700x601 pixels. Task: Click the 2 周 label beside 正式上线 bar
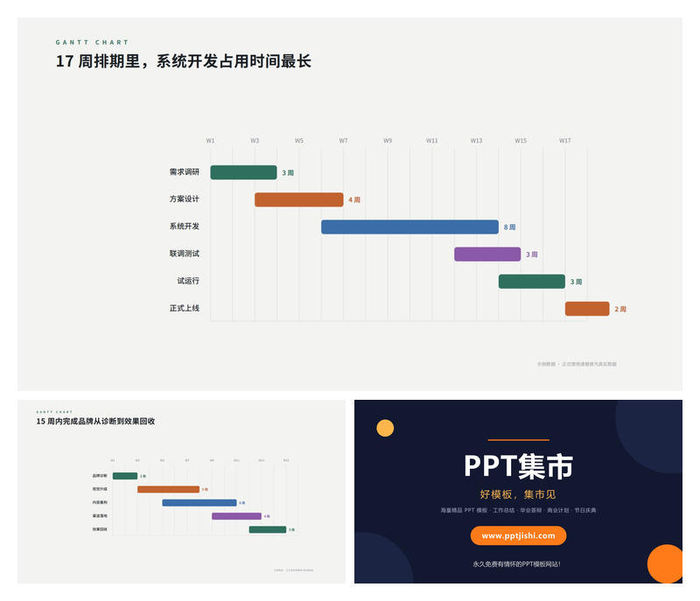point(620,309)
